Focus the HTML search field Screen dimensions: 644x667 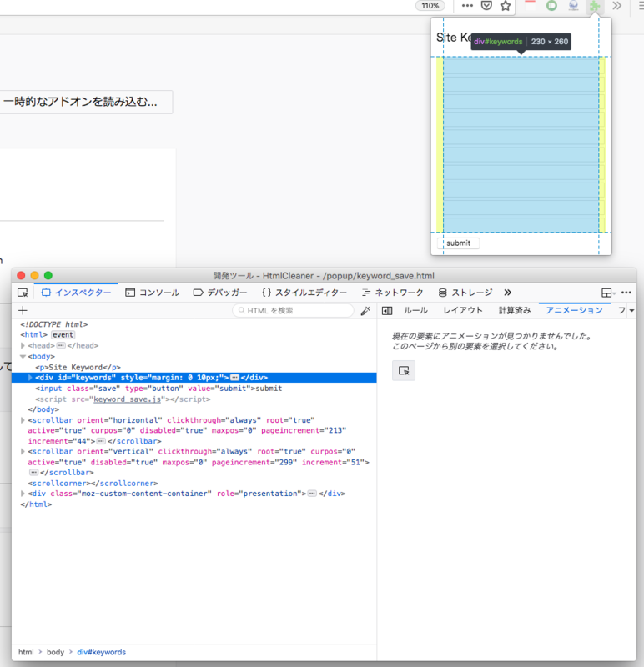coord(294,310)
